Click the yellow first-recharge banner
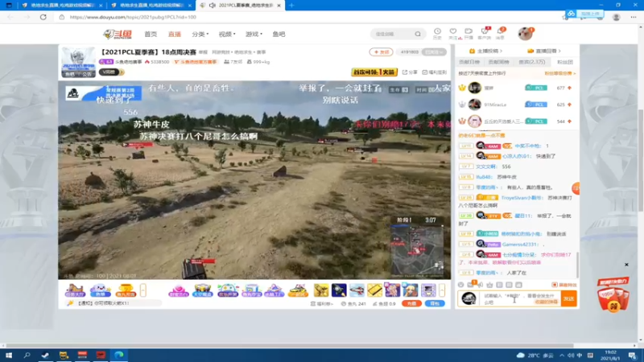This screenshot has height=362, width=644. click(374, 72)
